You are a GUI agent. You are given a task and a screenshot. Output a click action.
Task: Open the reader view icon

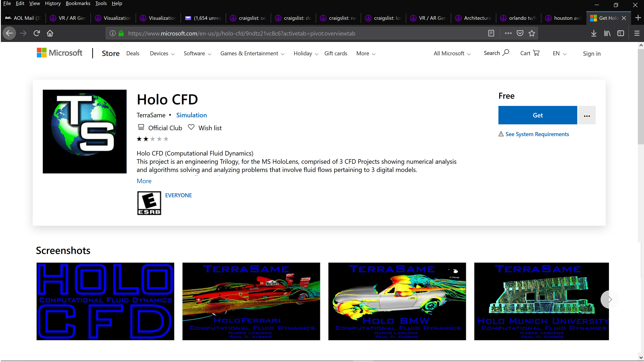(x=491, y=33)
